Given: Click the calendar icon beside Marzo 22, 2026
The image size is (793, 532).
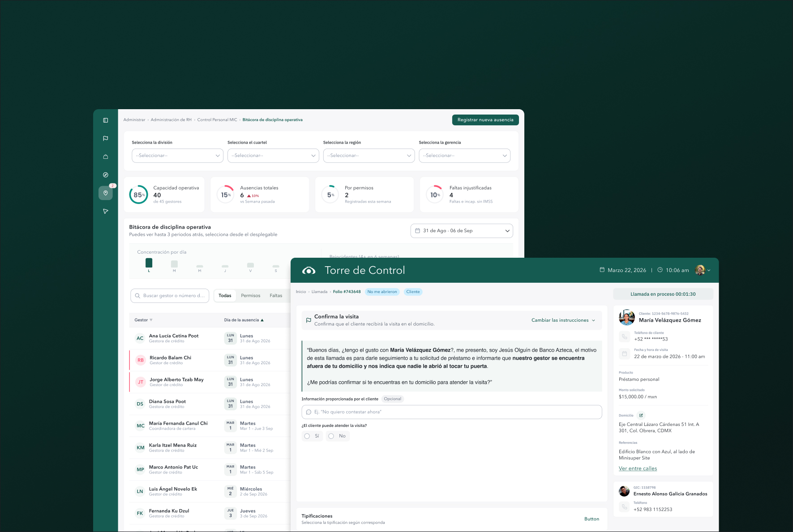Looking at the screenshot, I should click(x=602, y=270).
